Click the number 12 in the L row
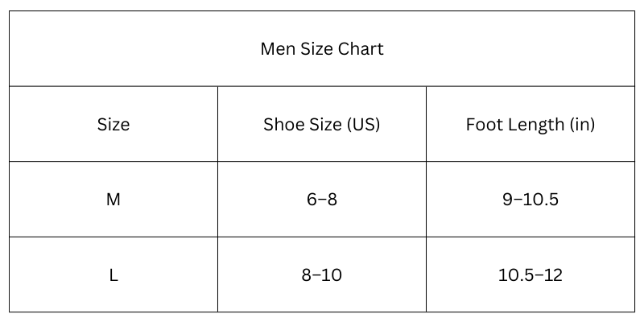This screenshot has height=322, width=644. click(x=552, y=275)
